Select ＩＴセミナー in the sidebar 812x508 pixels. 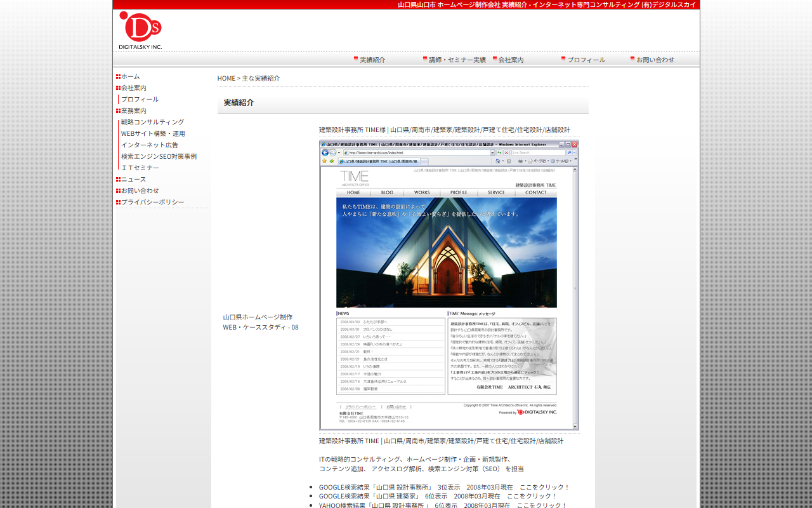point(140,168)
